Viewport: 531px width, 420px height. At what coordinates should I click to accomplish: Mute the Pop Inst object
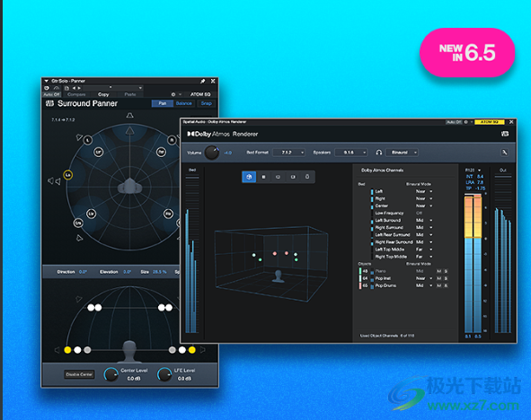[x=439, y=278]
